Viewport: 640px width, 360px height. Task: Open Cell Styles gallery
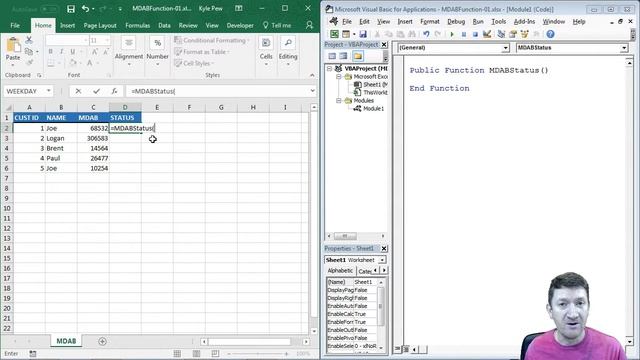194,63
